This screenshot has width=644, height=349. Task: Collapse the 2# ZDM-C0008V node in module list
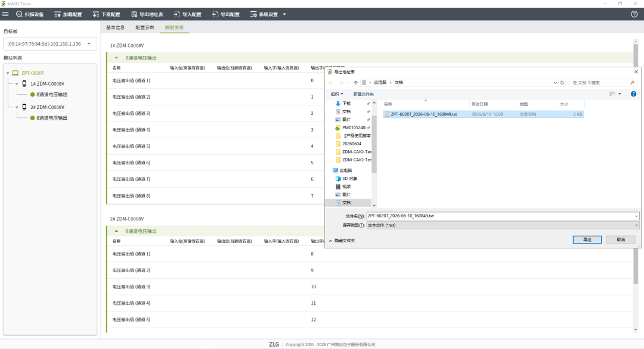coord(17,107)
